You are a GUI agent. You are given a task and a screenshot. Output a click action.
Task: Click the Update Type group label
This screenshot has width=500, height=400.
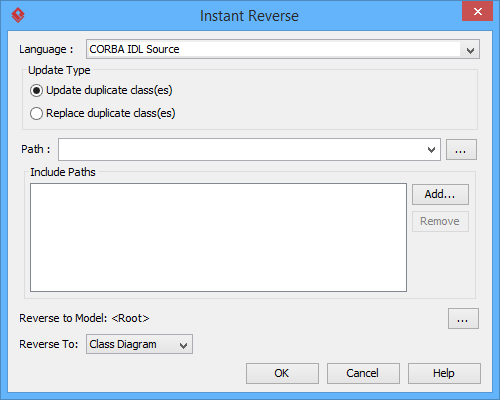[59, 70]
